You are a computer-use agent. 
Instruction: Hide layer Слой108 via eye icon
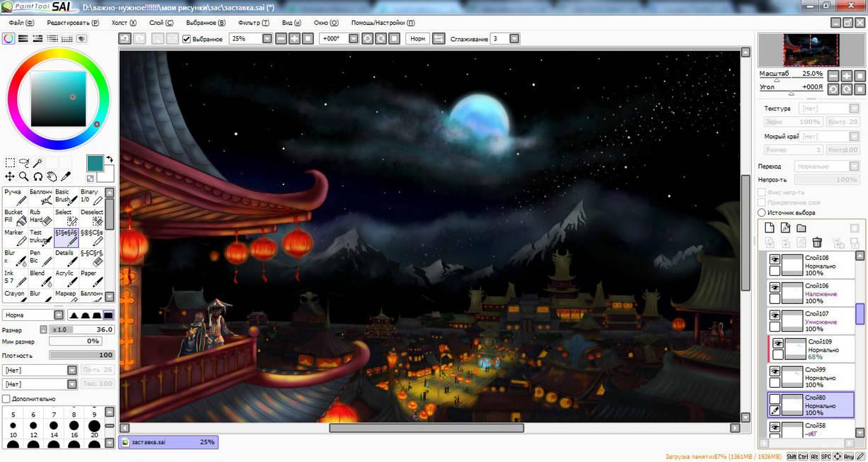click(774, 260)
